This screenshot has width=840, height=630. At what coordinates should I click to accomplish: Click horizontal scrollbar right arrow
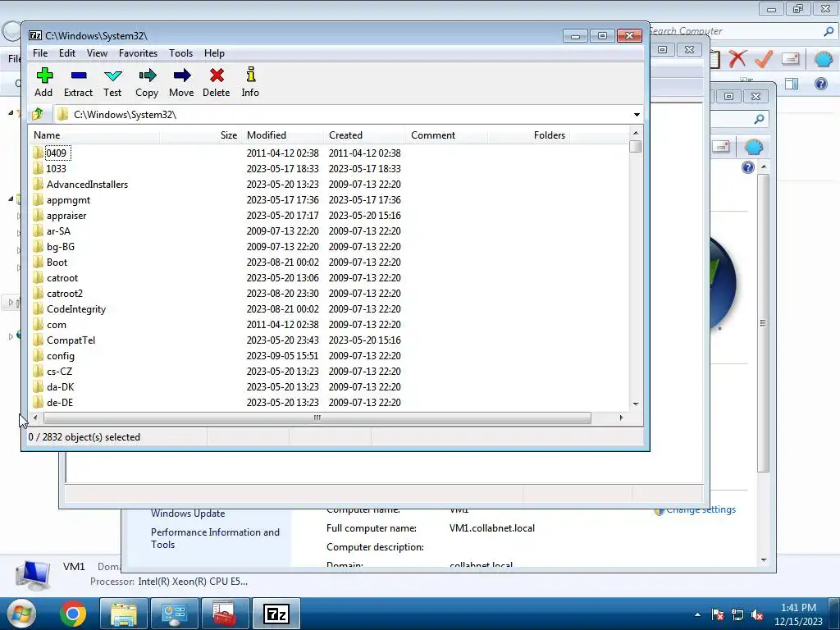(x=621, y=418)
